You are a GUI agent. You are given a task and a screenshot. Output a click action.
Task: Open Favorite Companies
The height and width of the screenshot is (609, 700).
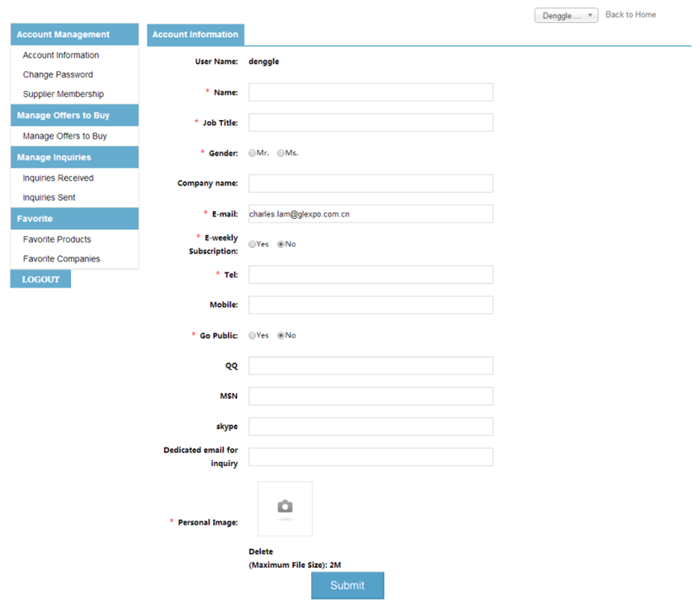click(x=61, y=259)
